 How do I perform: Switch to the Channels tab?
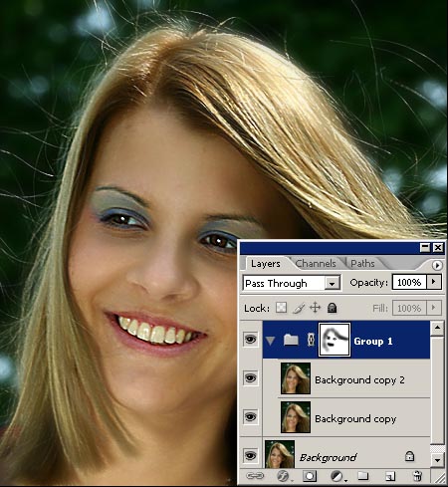click(x=316, y=264)
